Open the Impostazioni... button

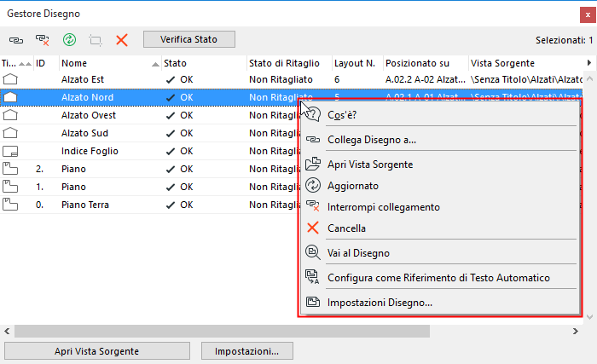click(x=246, y=350)
